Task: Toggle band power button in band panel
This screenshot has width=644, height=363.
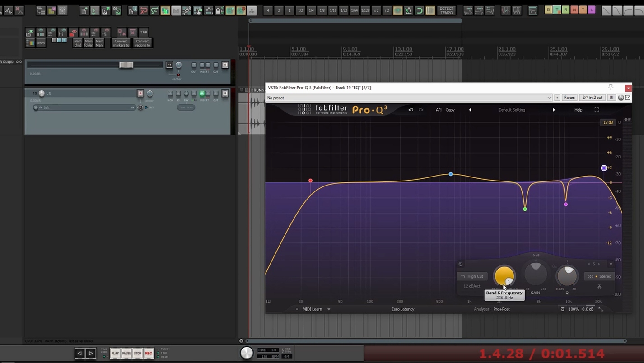Action: click(x=461, y=264)
